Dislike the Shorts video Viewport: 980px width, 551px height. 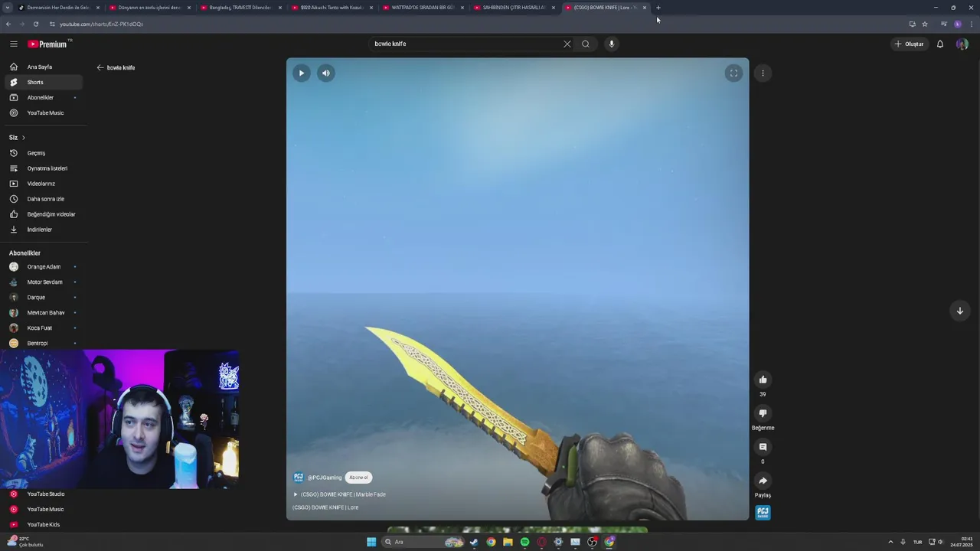point(763,413)
